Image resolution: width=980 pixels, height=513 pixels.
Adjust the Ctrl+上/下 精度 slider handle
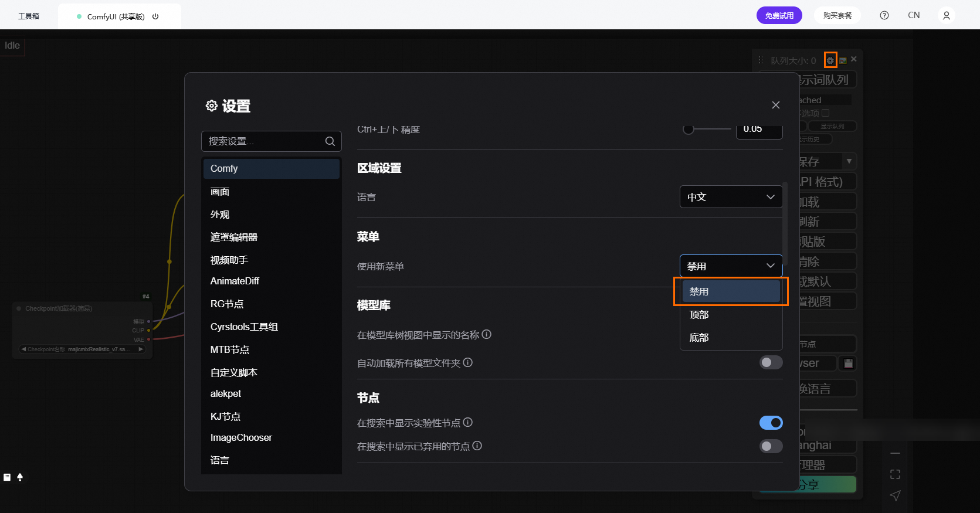pyautogui.click(x=689, y=129)
